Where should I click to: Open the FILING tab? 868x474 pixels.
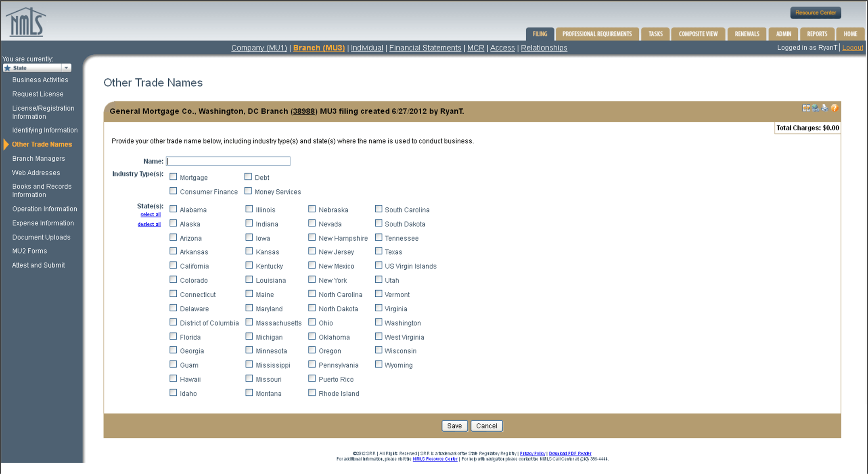540,34
